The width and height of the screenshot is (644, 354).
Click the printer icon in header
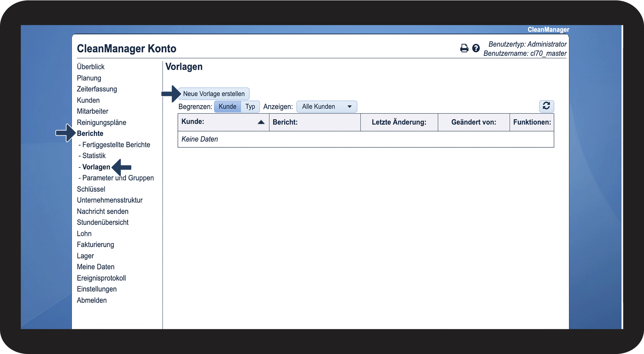tap(464, 48)
